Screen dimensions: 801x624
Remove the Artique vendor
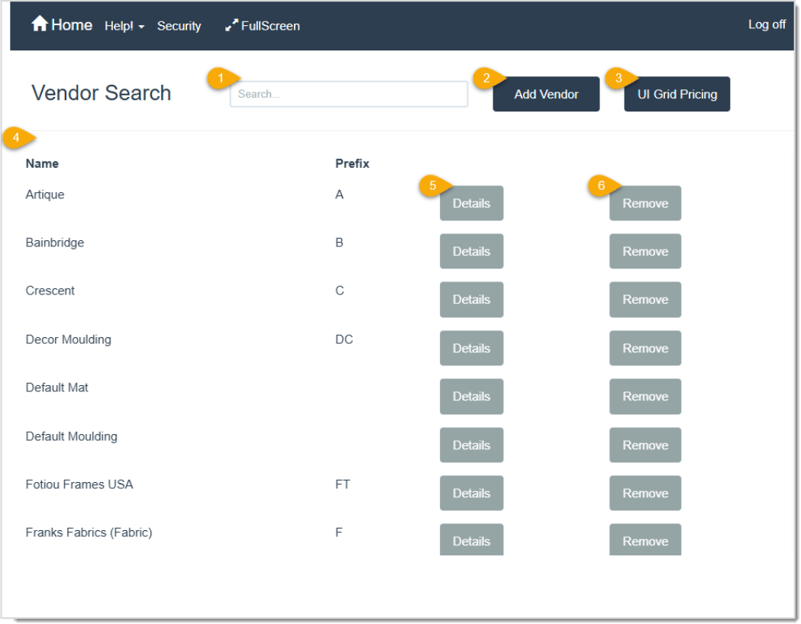pyautogui.click(x=645, y=203)
